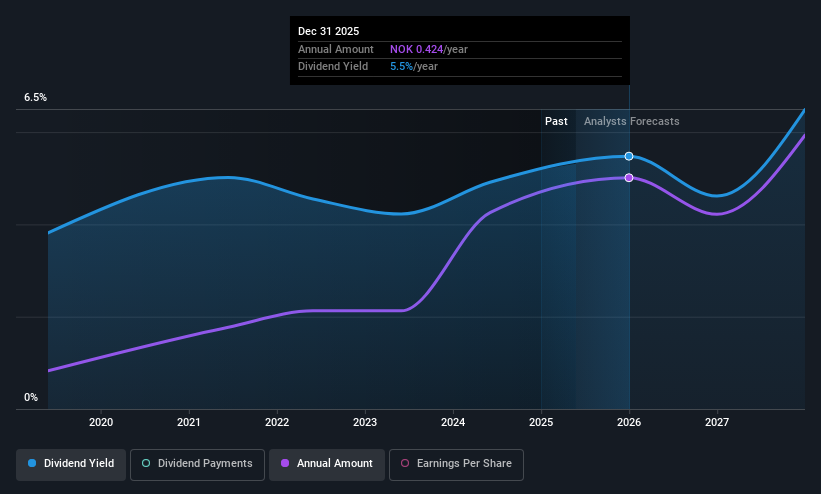This screenshot has height=494, width=821.
Task: Click the 2020 x-axis year label
Action: pyautogui.click(x=101, y=422)
